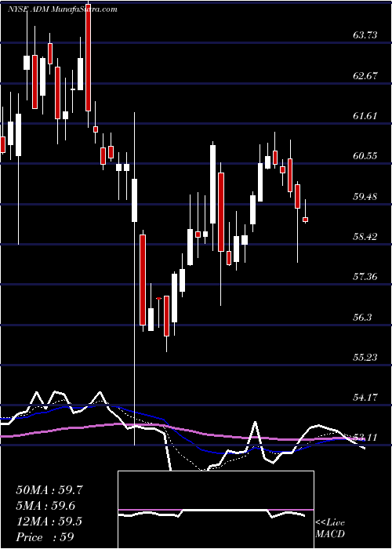Click the 55.23 price axis label
Image resolution: width=392 pixels, height=549 pixels.
point(365,357)
